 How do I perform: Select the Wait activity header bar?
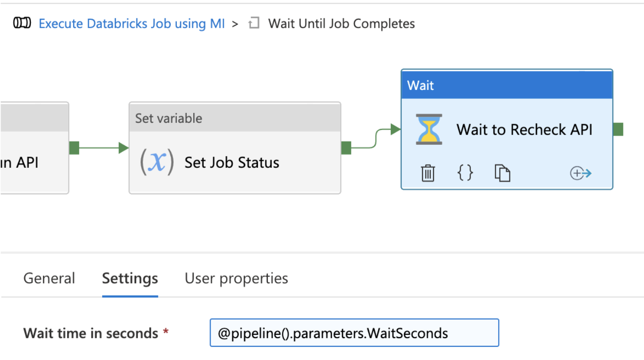pyautogui.click(x=507, y=85)
